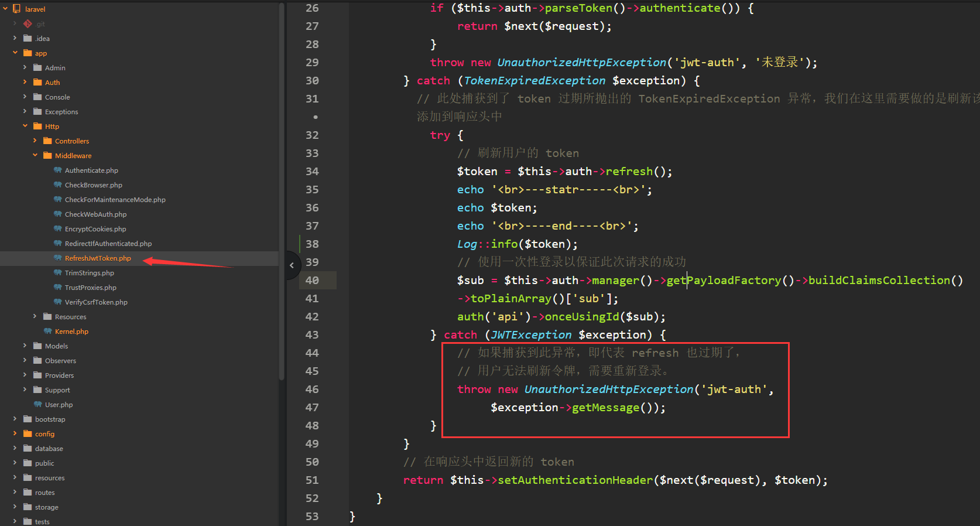Open CheckBrowser.php file

94,185
